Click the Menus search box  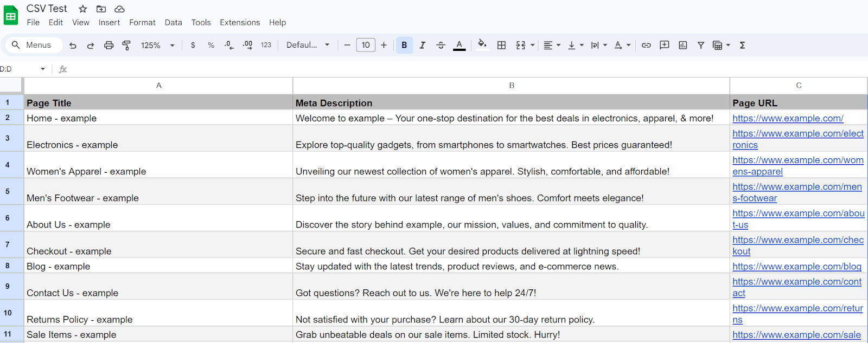coord(34,45)
